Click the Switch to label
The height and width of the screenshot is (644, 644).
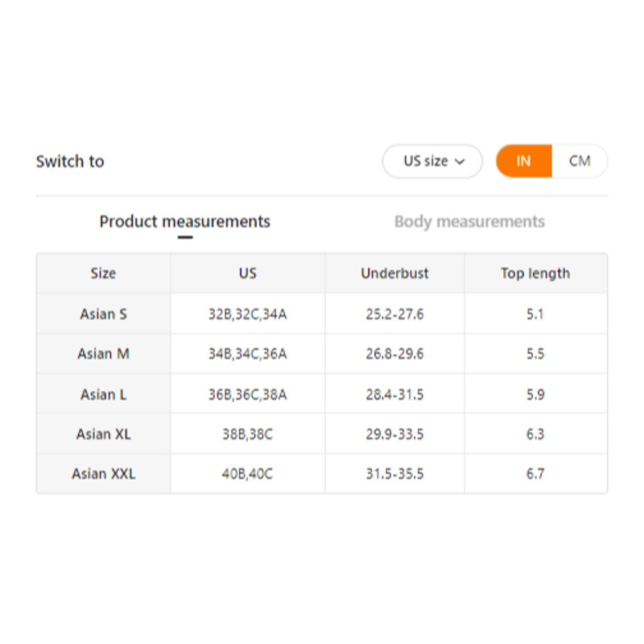(x=70, y=161)
